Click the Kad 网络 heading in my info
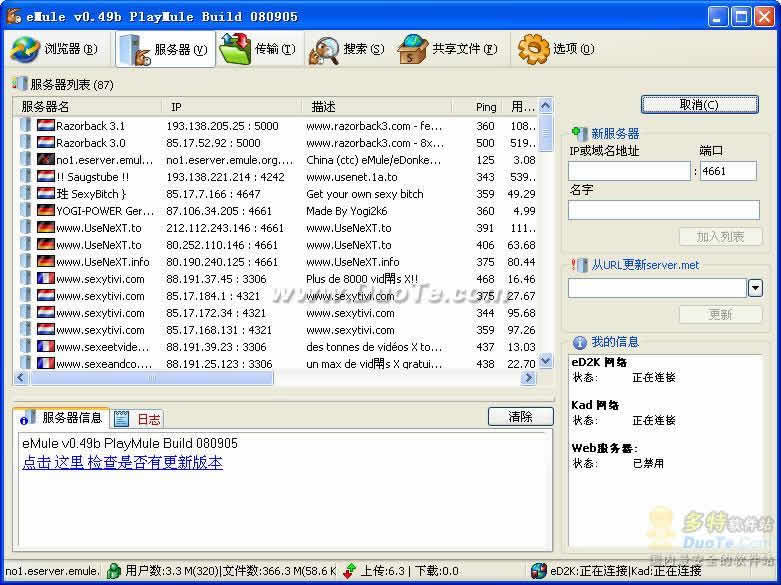Viewport: 781px width, 585px height. 595,405
